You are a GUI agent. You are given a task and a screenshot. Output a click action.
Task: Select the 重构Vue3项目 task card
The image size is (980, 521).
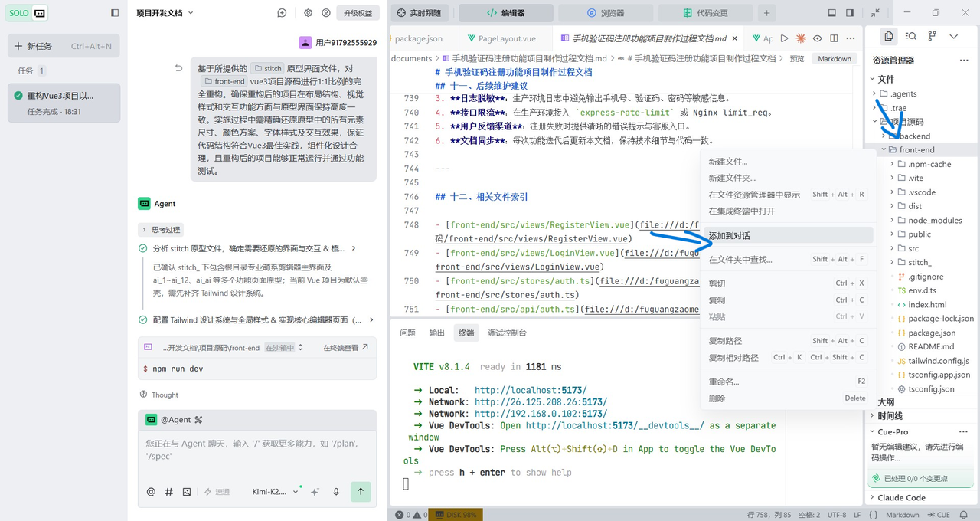64,103
